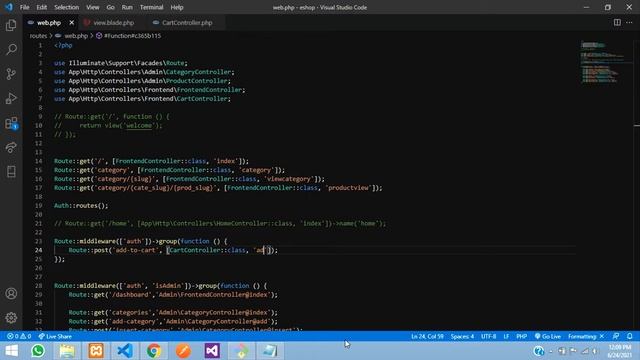Open the Terminal menu
Image resolution: width=640 pixels, height=360 pixels.
point(151,7)
